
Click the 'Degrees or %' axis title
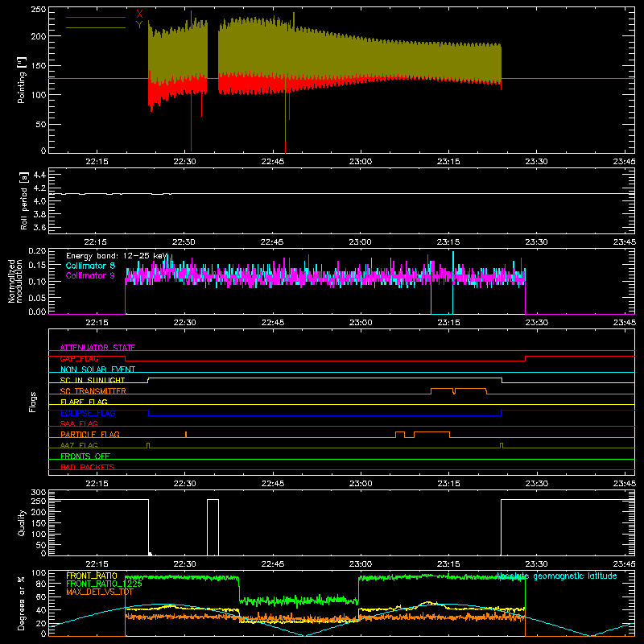22,604
